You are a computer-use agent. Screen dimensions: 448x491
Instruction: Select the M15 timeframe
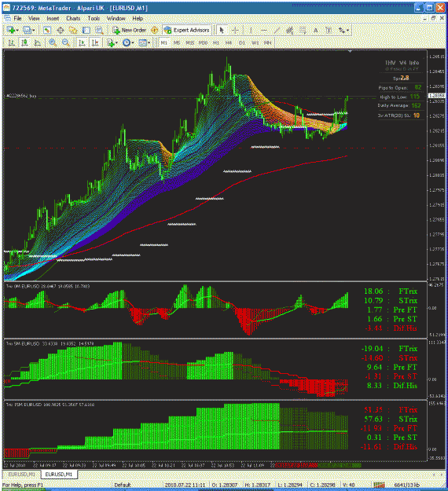point(190,42)
